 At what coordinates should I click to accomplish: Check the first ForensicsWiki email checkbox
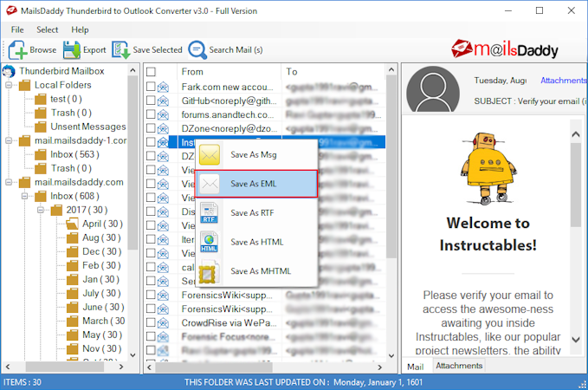(x=151, y=295)
